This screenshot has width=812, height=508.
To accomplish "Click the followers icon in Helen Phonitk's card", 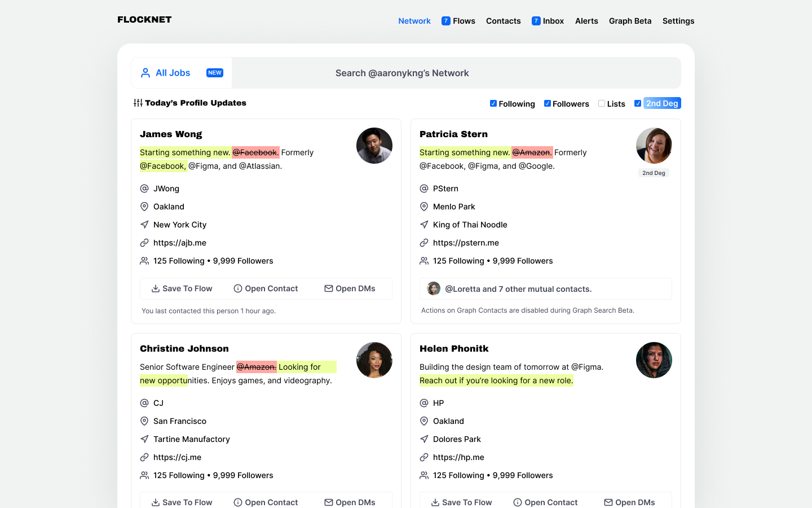I will [424, 475].
